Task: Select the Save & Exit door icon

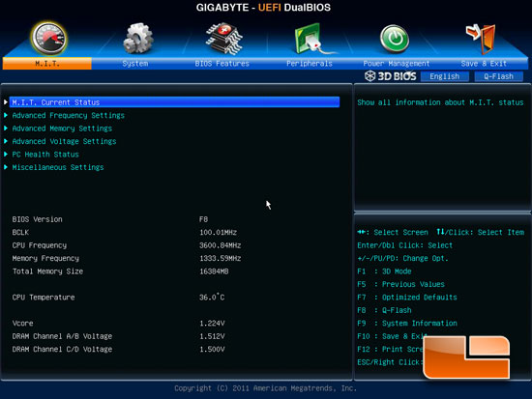Action: tap(481, 39)
